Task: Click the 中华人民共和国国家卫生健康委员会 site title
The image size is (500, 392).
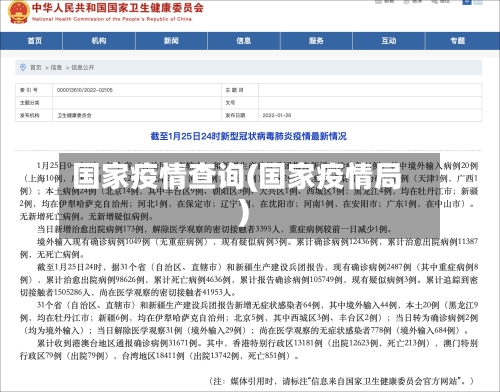Action: (118, 8)
